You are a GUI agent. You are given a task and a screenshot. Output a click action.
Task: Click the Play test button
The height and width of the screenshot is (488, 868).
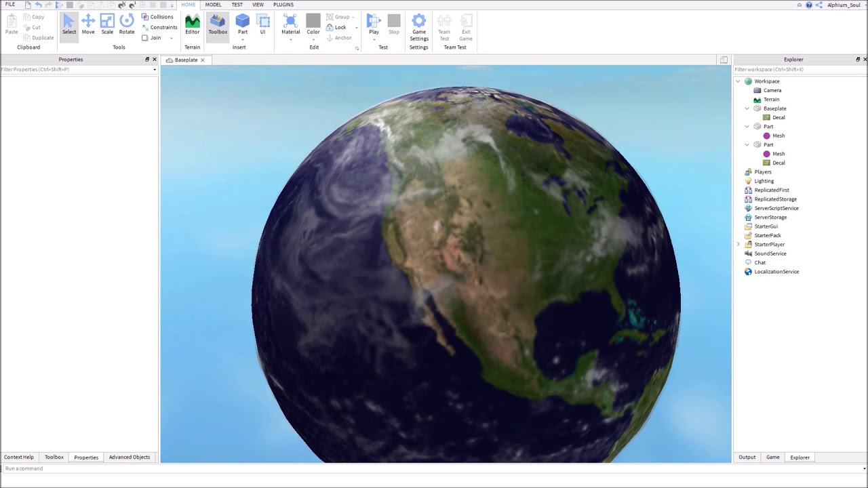[374, 24]
